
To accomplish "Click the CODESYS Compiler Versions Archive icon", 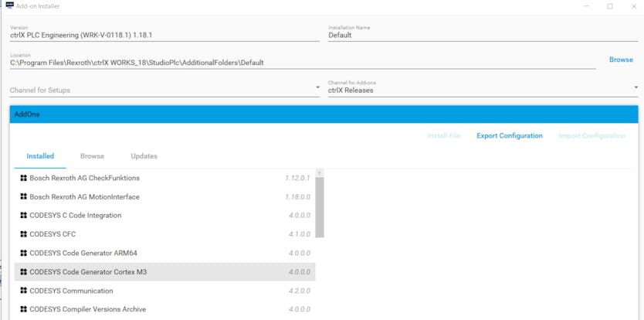I will (23, 310).
